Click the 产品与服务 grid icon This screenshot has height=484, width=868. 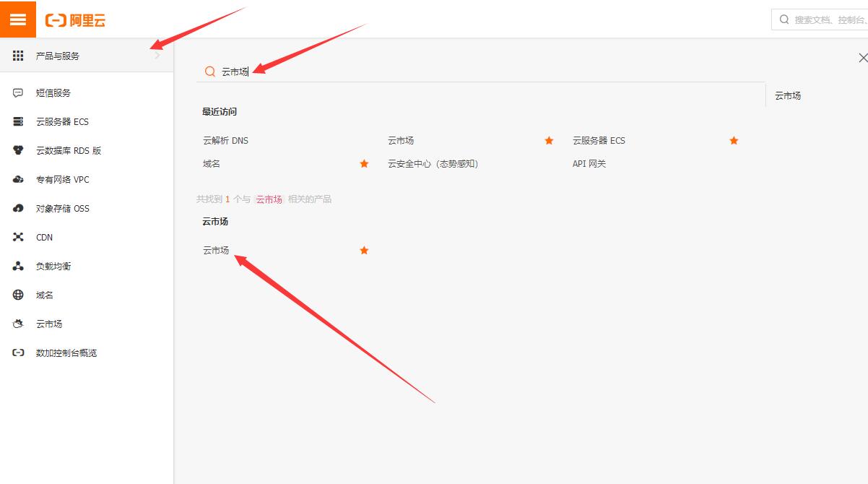click(x=18, y=56)
